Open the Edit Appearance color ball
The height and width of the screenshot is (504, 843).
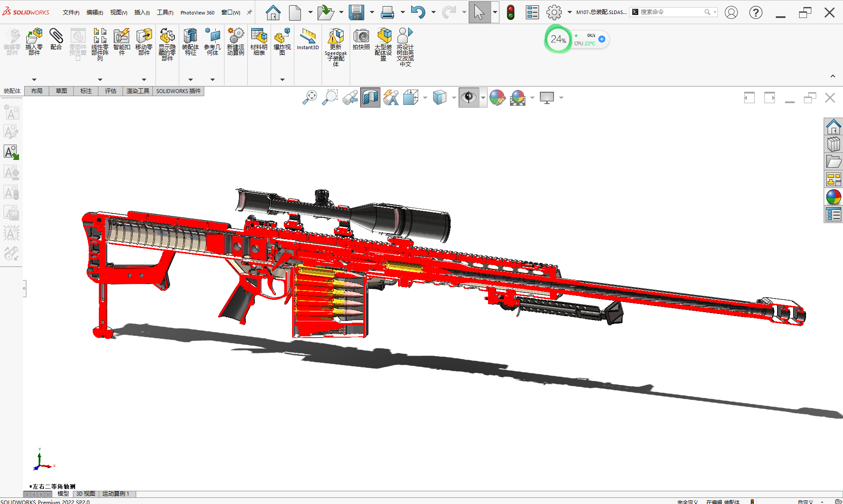[497, 97]
